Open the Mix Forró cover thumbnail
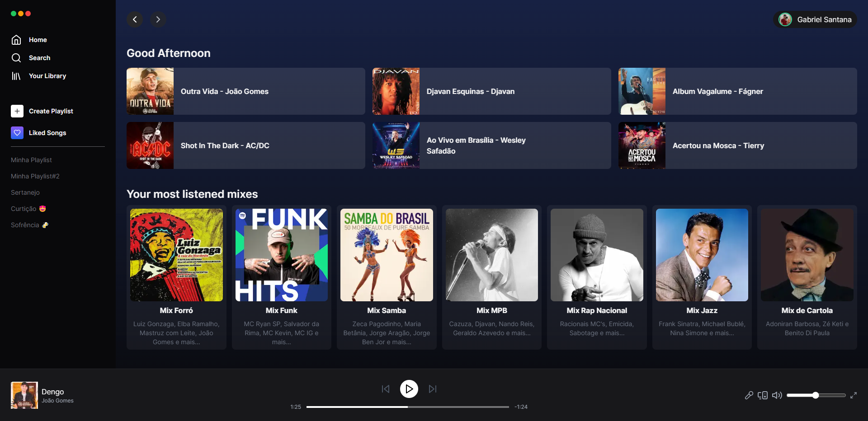 pos(176,255)
